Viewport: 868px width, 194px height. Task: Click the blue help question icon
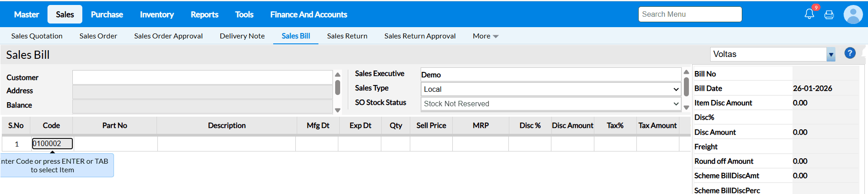(x=850, y=53)
